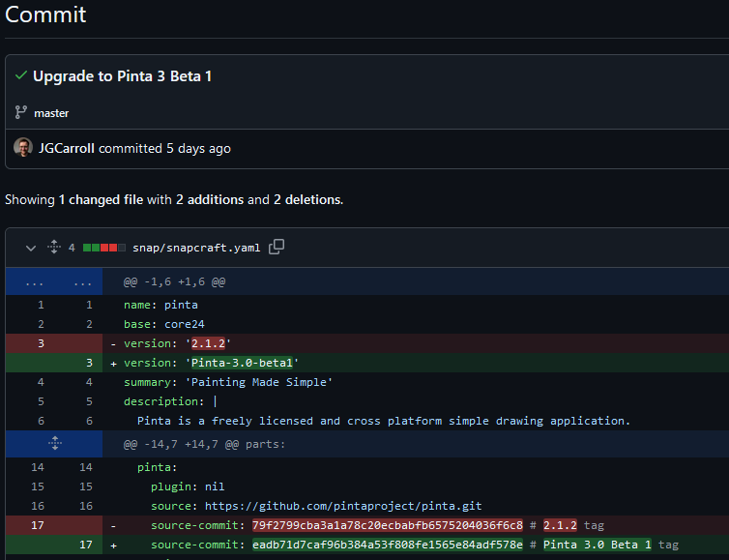Copy the snap/snapcraft.yaml file path
The height and width of the screenshot is (560, 729).
277,247
